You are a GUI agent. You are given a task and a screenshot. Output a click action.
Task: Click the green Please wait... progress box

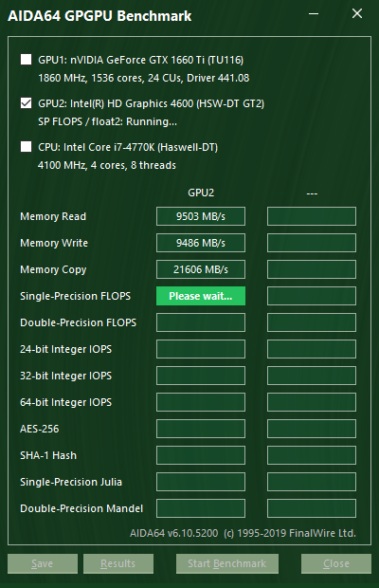point(201,296)
